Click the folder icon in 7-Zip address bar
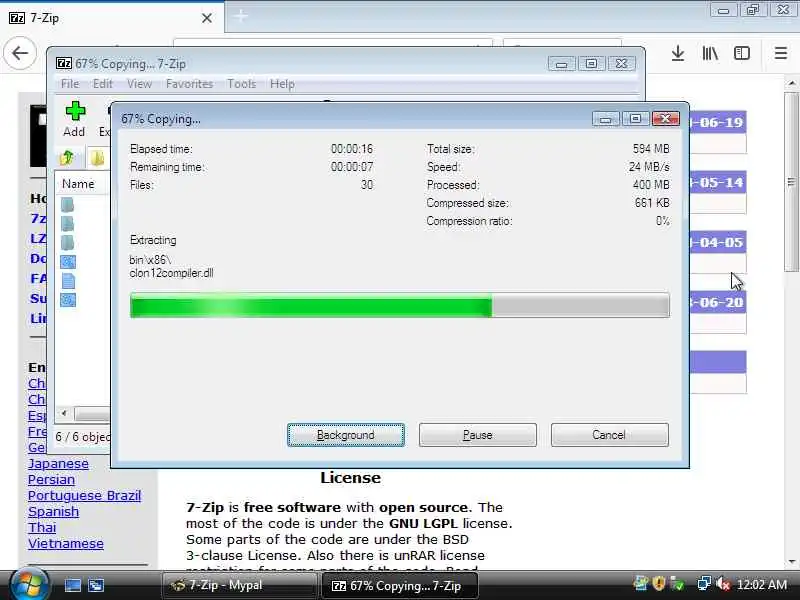The image size is (800, 600). coord(97,158)
